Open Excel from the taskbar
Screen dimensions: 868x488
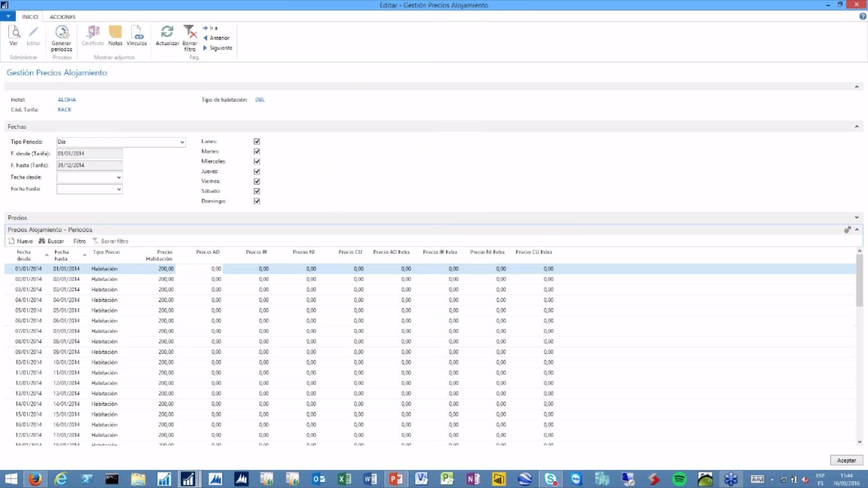click(344, 479)
